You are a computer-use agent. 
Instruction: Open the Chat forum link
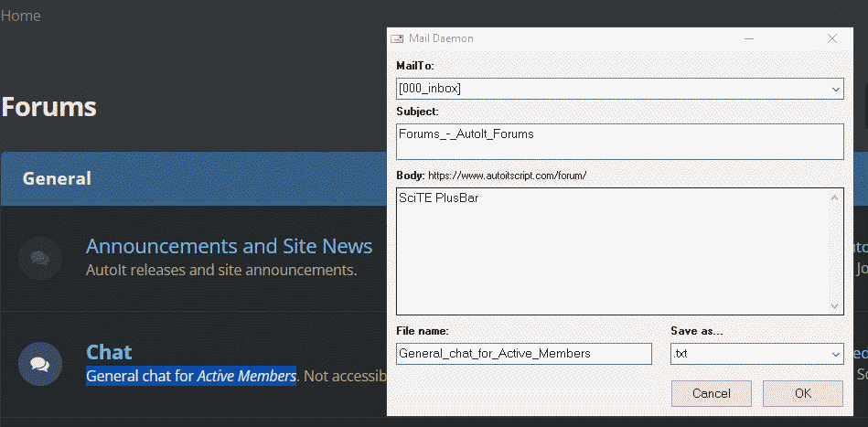pyautogui.click(x=109, y=352)
